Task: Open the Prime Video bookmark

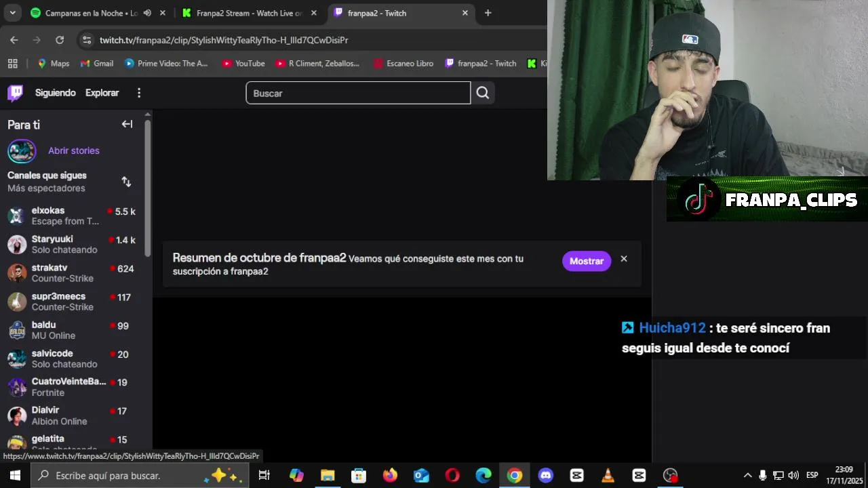Action: 166,63
